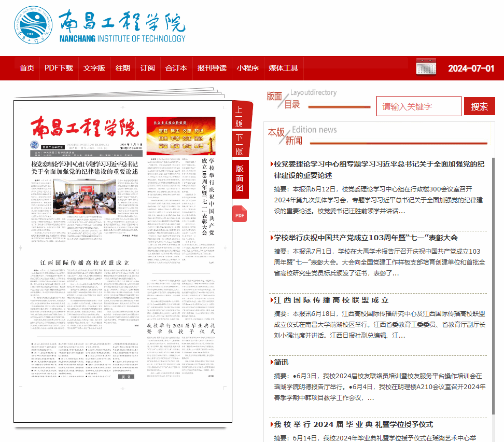Click the summary starting 本报讯7月1日
Image resolution: width=504 pixels, height=442 pixels.
(x=379, y=262)
